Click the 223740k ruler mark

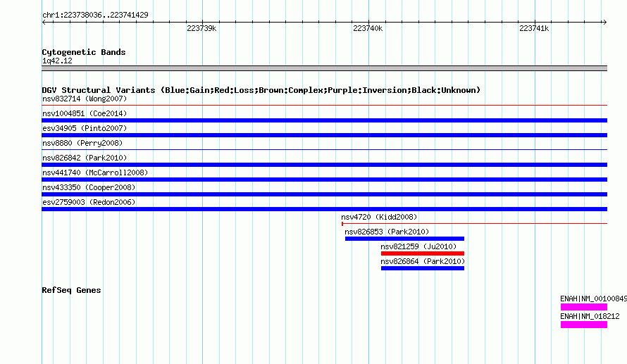[368, 28]
